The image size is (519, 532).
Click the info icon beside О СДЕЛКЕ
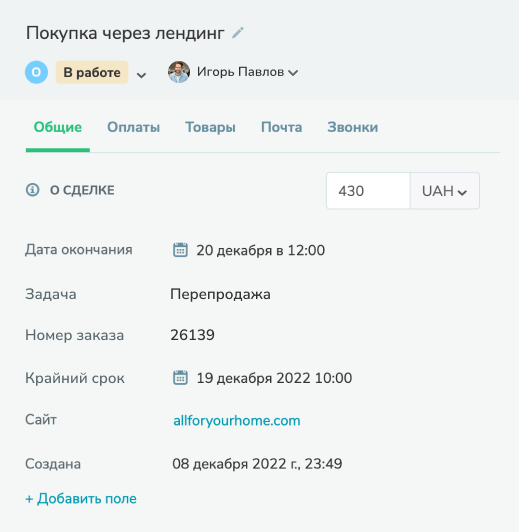pos(33,190)
